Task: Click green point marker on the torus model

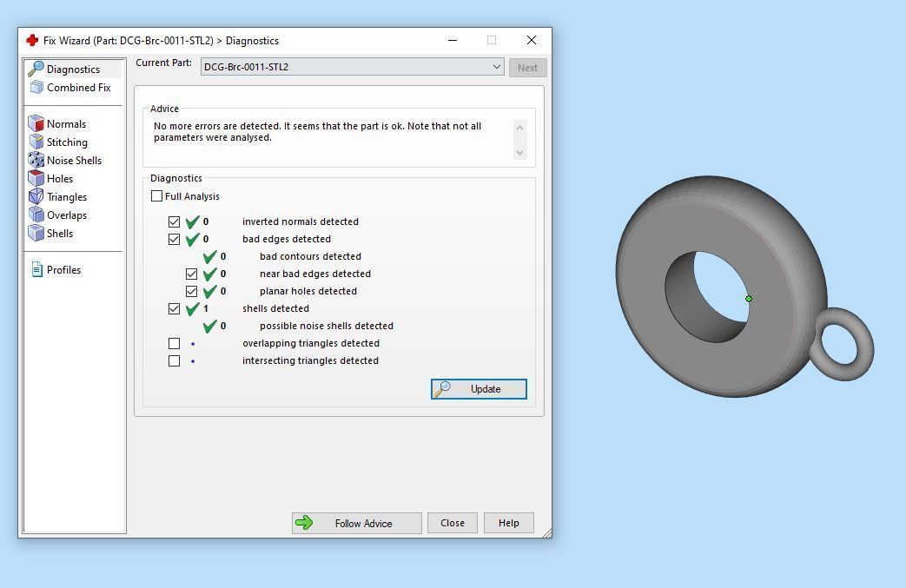Action: tap(749, 299)
